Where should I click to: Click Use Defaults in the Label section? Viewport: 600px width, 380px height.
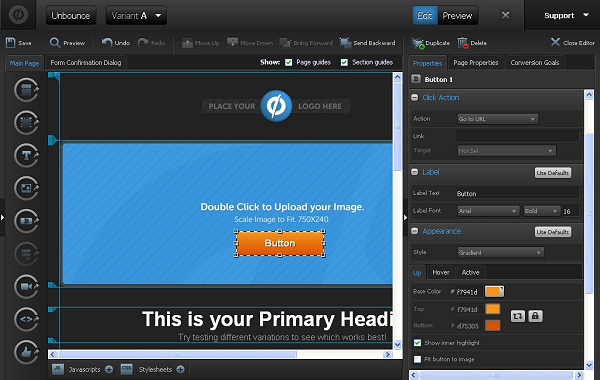553,173
